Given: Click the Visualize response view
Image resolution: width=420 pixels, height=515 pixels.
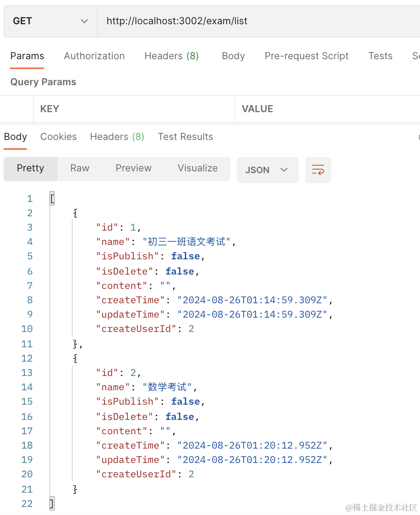Looking at the screenshot, I should (197, 168).
